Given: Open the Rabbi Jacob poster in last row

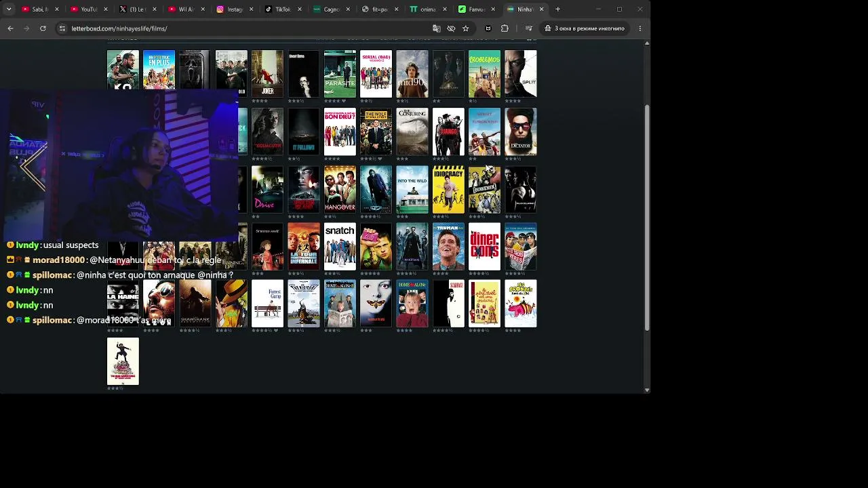Looking at the screenshot, I should point(123,361).
